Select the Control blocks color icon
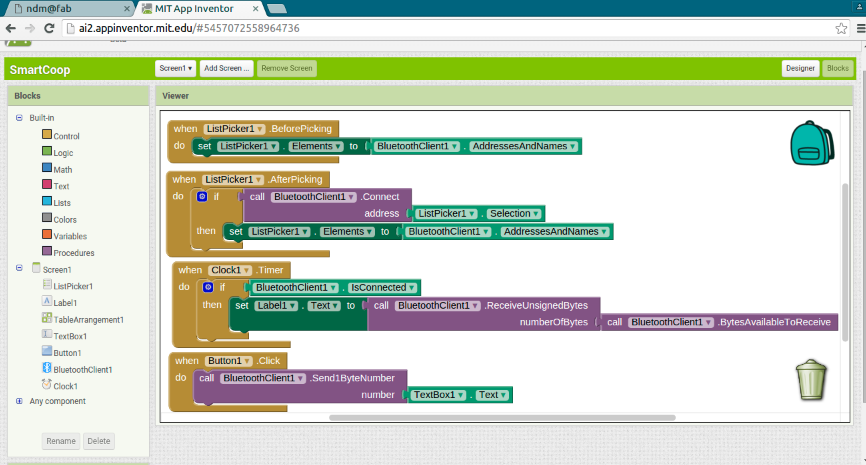Viewport: 866px width, 465px height. [x=47, y=134]
